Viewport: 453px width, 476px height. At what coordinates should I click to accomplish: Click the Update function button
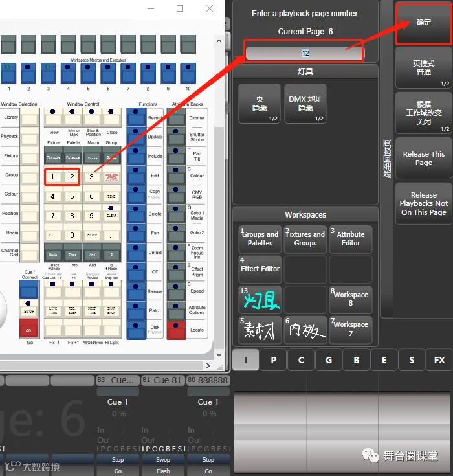pos(136,137)
